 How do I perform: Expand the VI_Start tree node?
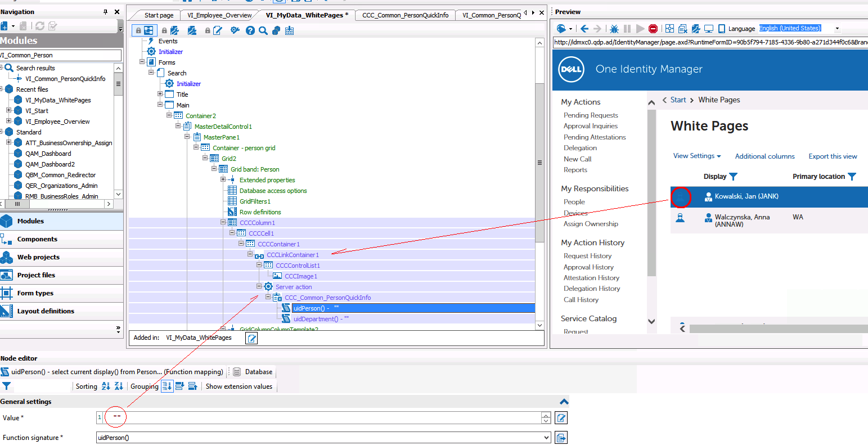8,111
